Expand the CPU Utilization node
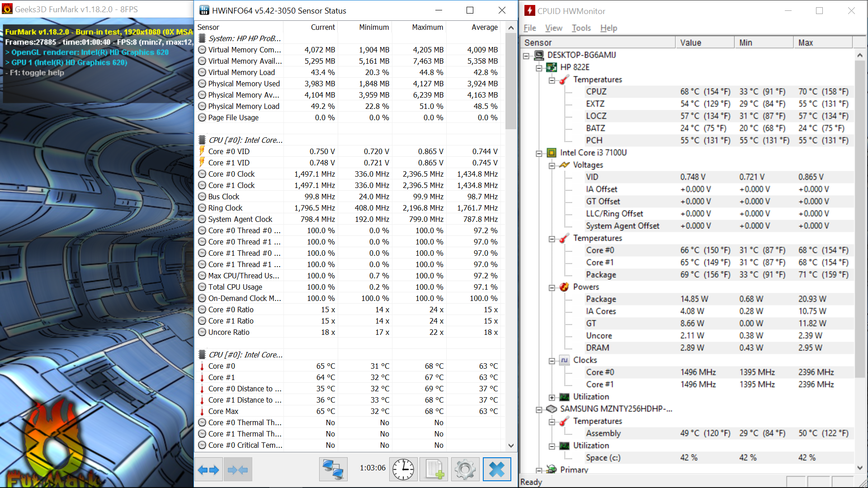This screenshot has width=868, height=488. [x=552, y=398]
